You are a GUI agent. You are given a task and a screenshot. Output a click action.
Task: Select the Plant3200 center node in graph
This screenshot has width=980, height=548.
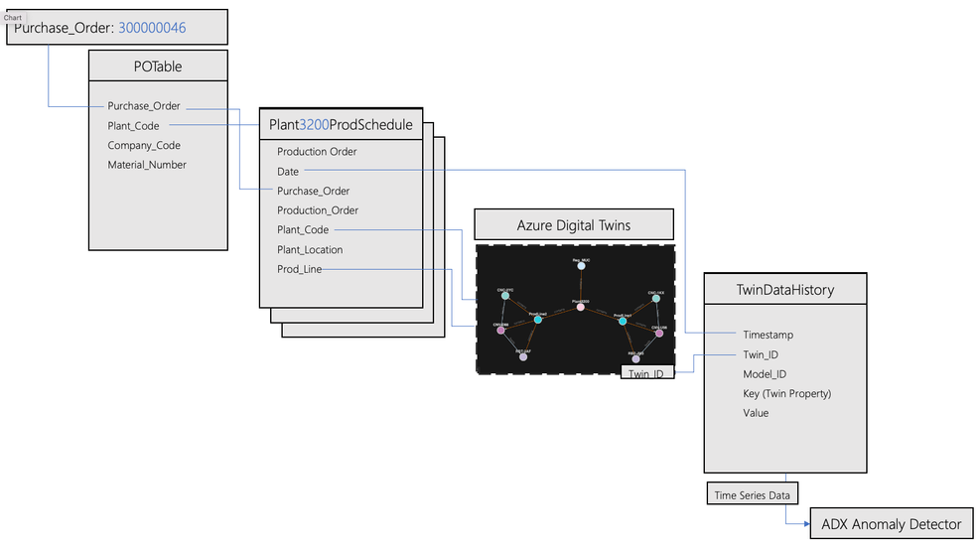click(x=581, y=307)
